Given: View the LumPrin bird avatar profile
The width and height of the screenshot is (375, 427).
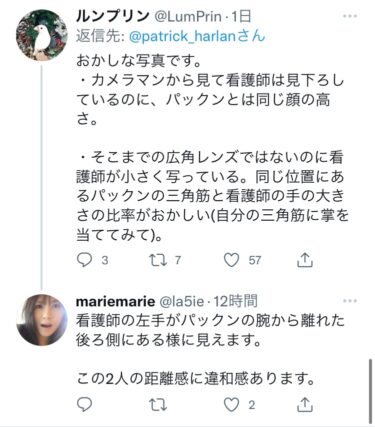Looking at the screenshot, I should point(42,35).
